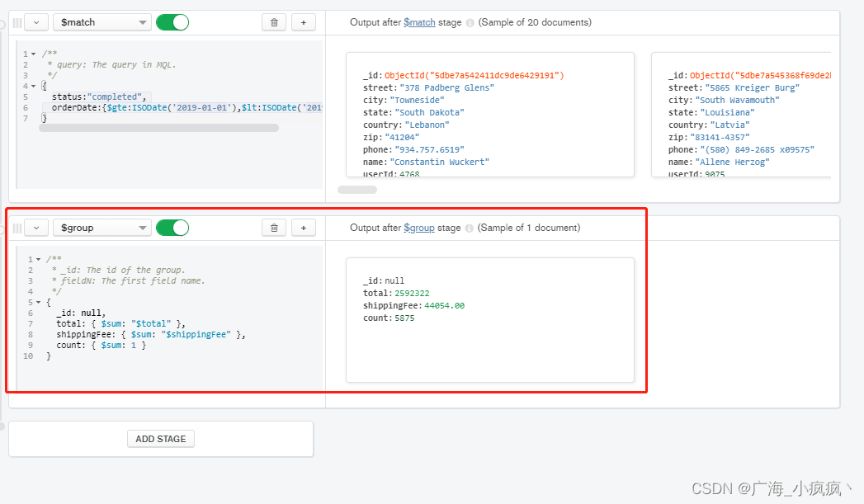Grab the $group stage drag handle
Screen dimensions: 864x504
point(17,228)
